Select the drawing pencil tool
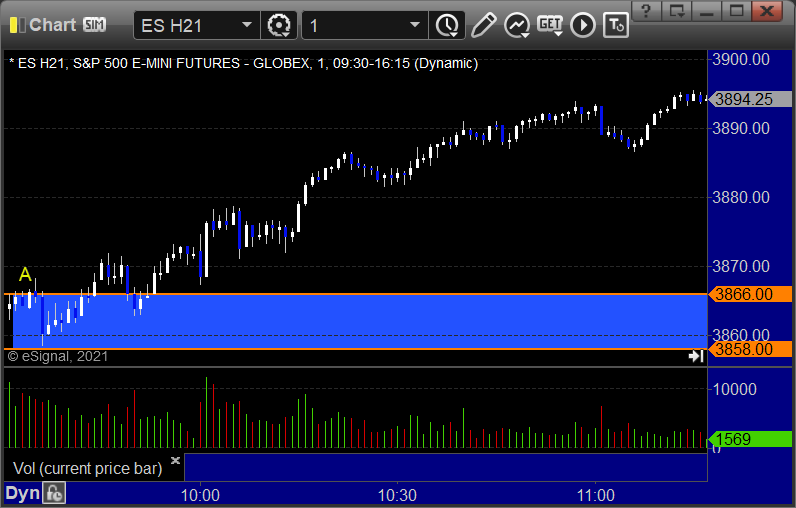Viewport: 796px width, 508px height. tap(483, 25)
